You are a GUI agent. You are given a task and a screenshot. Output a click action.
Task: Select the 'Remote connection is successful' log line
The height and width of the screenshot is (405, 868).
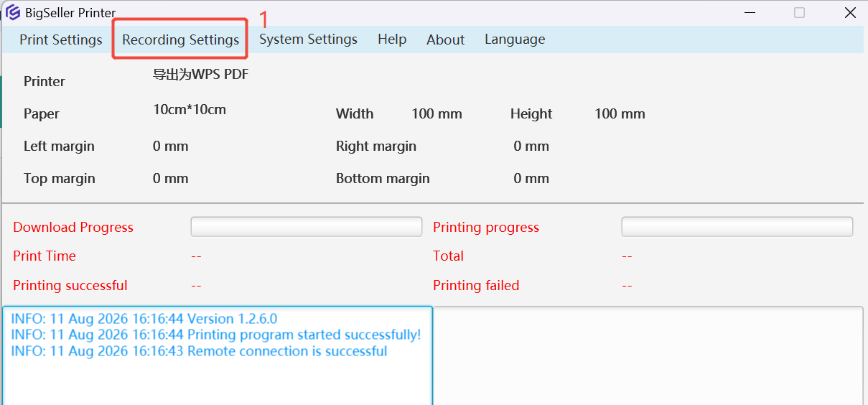click(199, 351)
